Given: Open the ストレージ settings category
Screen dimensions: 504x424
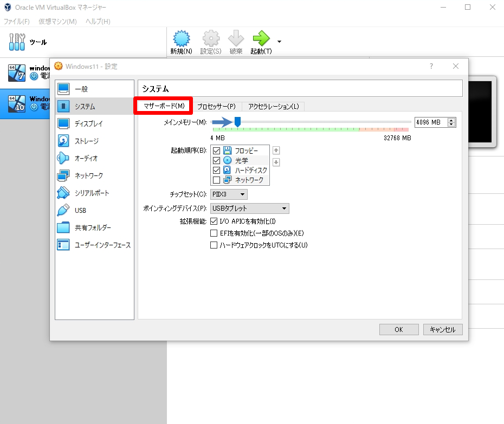Looking at the screenshot, I should [94, 141].
